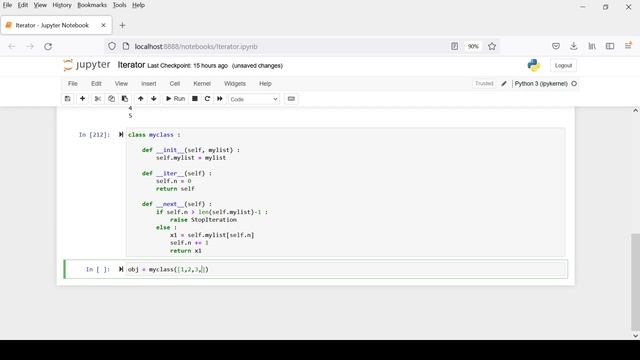Open Jupyter Help menu
The height and width of the screenshot is (360, 640).
265,84
